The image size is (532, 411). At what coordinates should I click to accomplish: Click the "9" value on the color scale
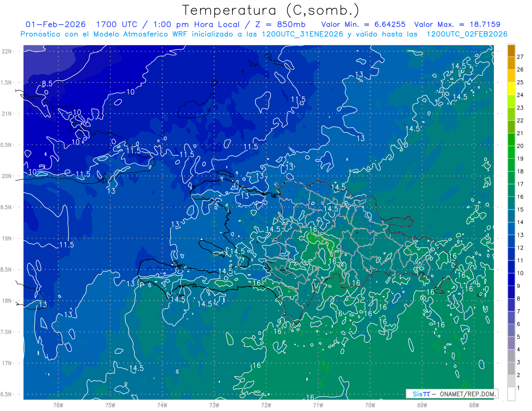click(x=519, y=286)
